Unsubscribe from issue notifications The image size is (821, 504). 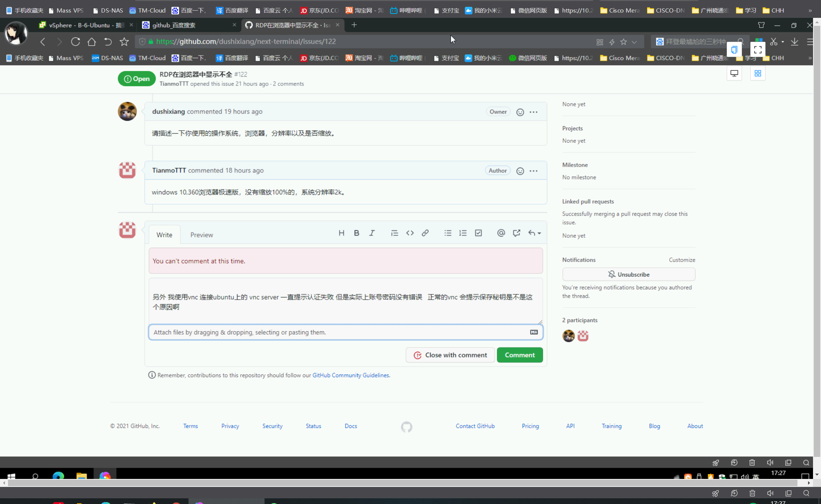(x=629, y=274)
